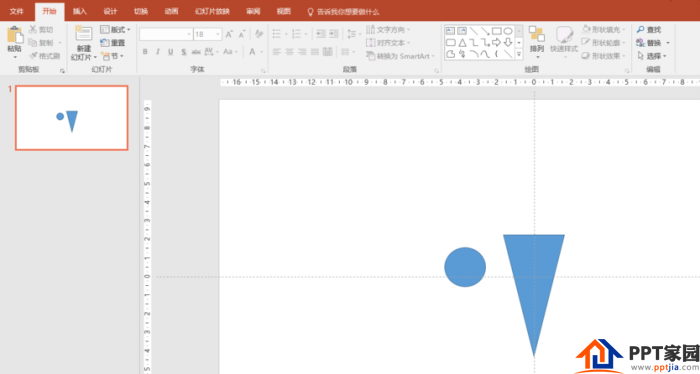Click the Find (查找) magnifier icon
Image resolution: width=700 pixels, height=374 pixels.
point(641,29)
